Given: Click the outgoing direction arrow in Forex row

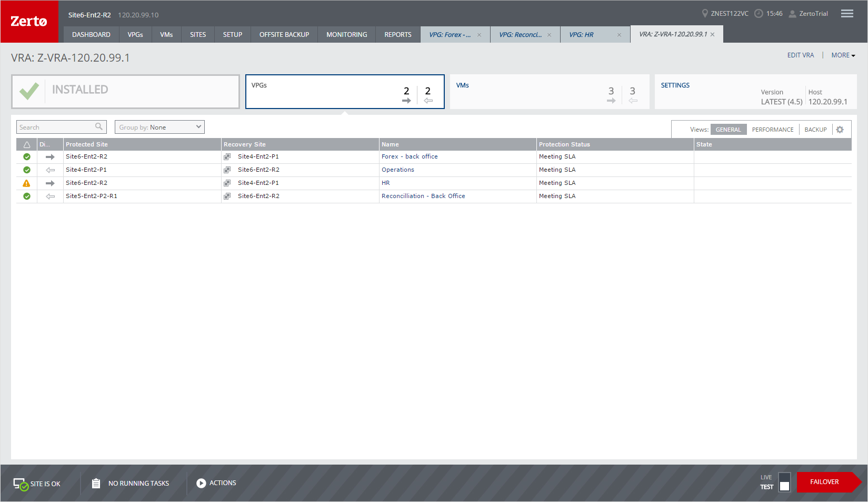Looking at the screenshot, I should tap(50, 157).
